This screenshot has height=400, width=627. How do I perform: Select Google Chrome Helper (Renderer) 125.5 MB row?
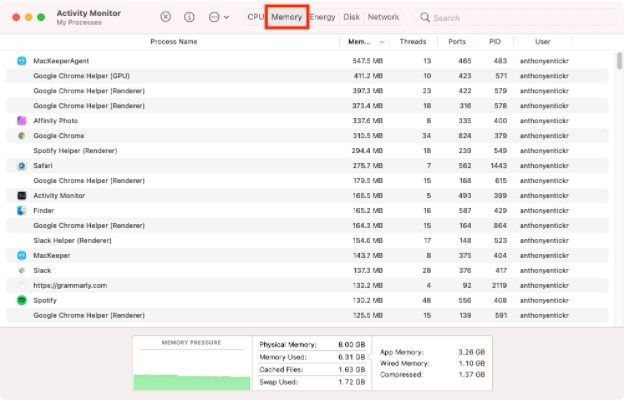[x=307, y=315]
